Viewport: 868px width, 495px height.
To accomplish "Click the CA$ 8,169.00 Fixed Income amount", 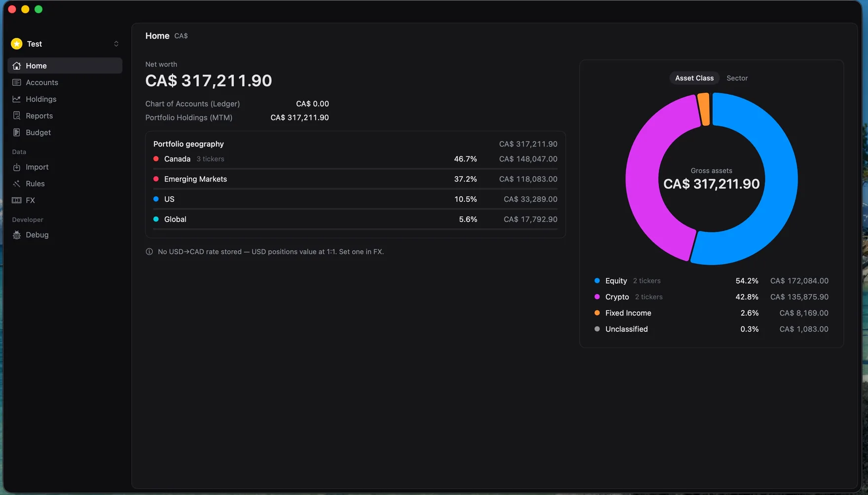I will [x=804, y=313].
